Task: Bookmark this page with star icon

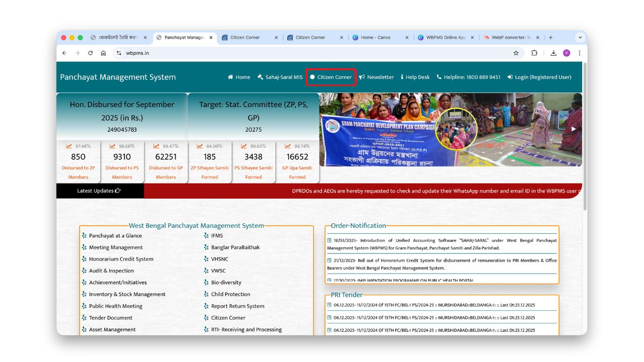Action: 516,53
